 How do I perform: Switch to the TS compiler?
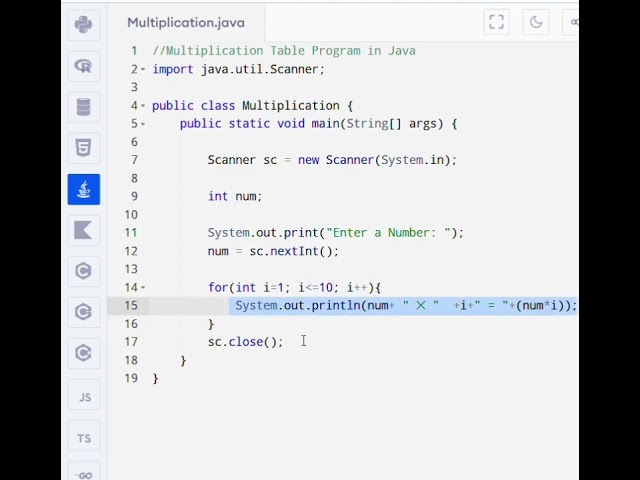point(84,436)
